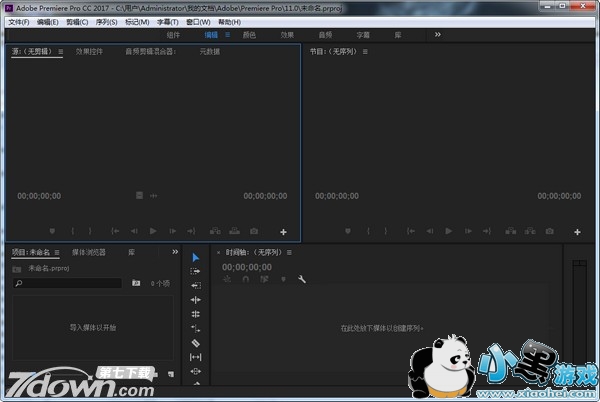Open the 文件(F) menu
Viewport: 600px width, 402px height.
[x=19, y=21]
